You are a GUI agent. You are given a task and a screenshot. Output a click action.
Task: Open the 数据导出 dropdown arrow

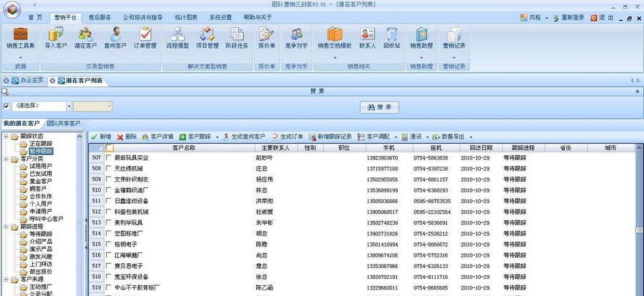click(x=471, y=137)
